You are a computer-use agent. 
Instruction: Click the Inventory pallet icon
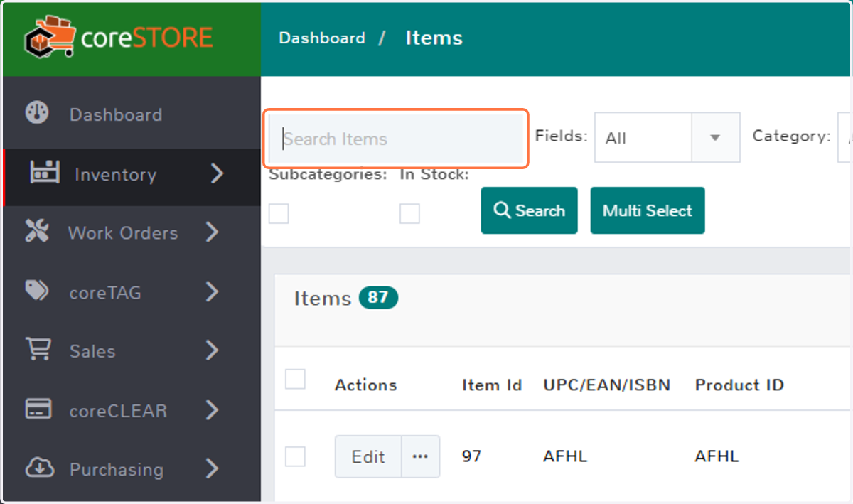(x=45, y=173)
